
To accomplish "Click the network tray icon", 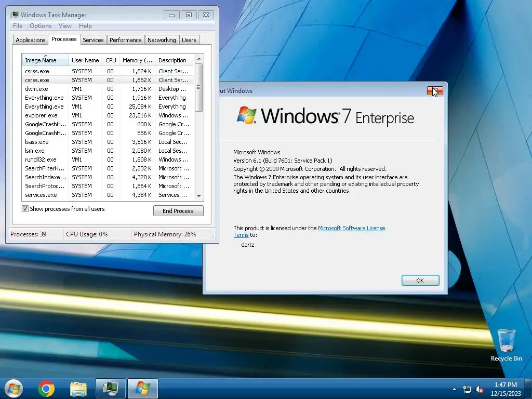I will coord(467,389).
